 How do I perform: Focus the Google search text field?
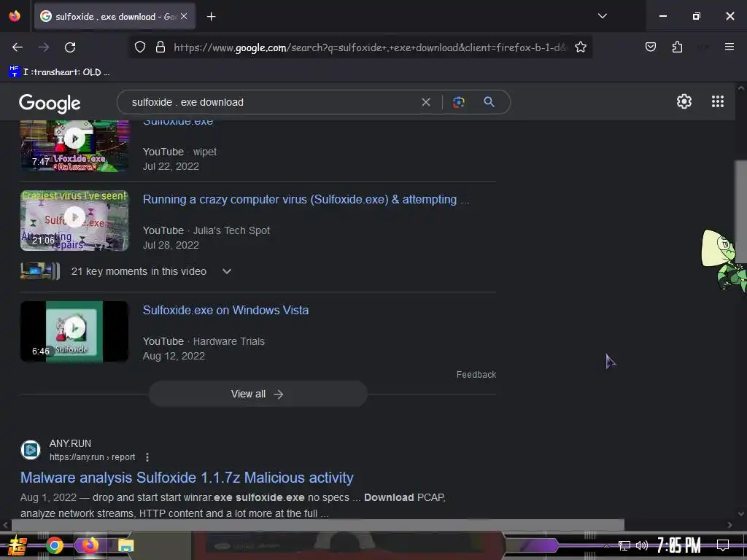pos(271,102)
